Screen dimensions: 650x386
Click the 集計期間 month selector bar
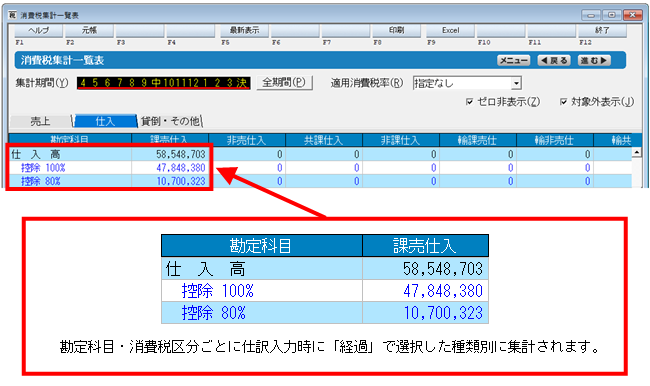163,83
